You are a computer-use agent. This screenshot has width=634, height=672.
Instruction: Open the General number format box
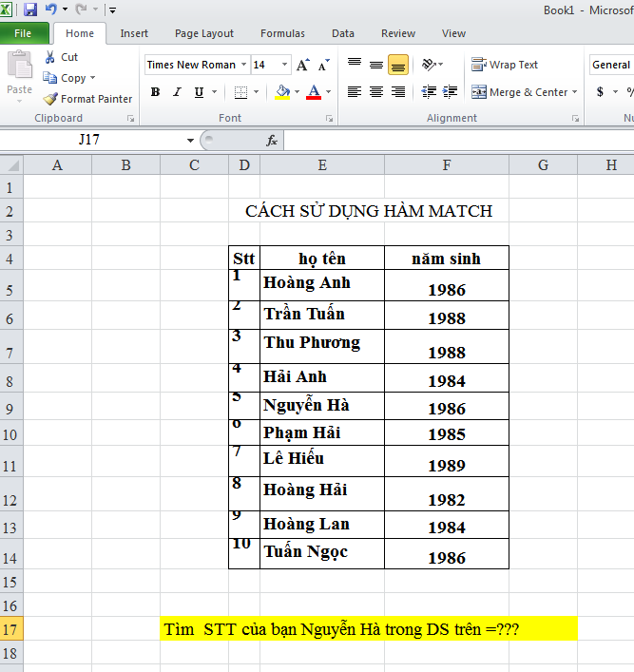(x=612, y=65)
